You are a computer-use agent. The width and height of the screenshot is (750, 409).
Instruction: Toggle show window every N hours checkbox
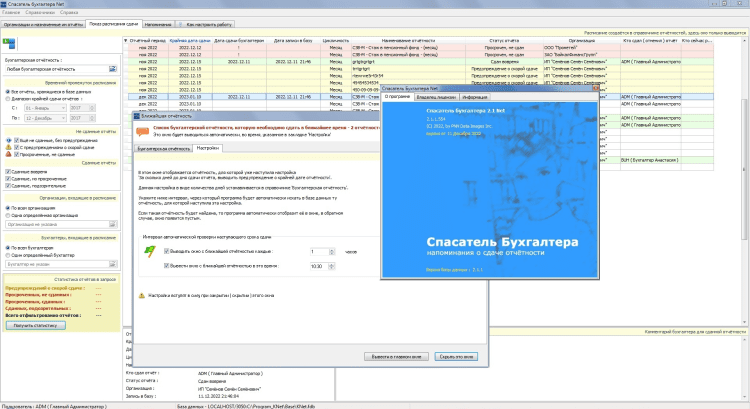click(x=166, y=251)
